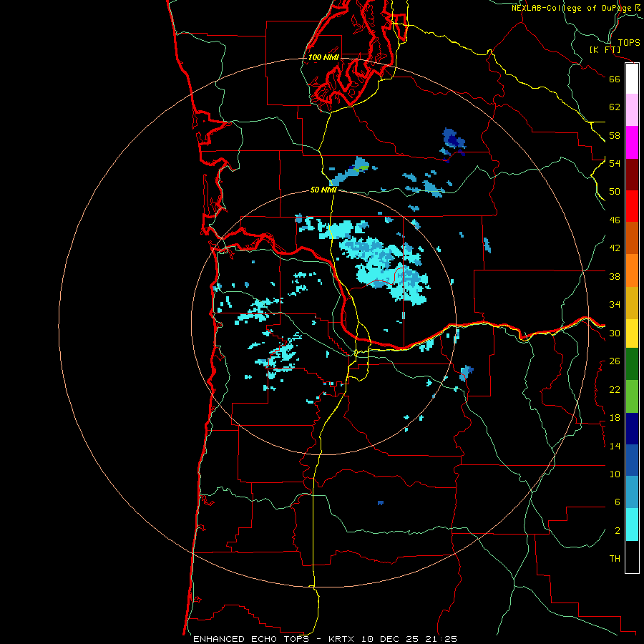Click the 10 DEC 25 21:25 timestamp
644x644 pixels.
[409, 639]
